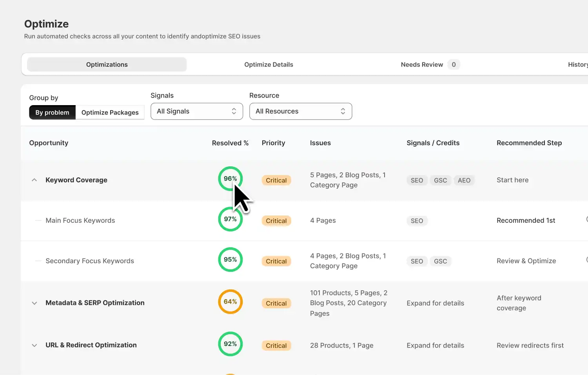This screenshot has width=588, height=375.
Task: Expand the URL & Redirect Optimization row
Action: [x=34, y=345]
